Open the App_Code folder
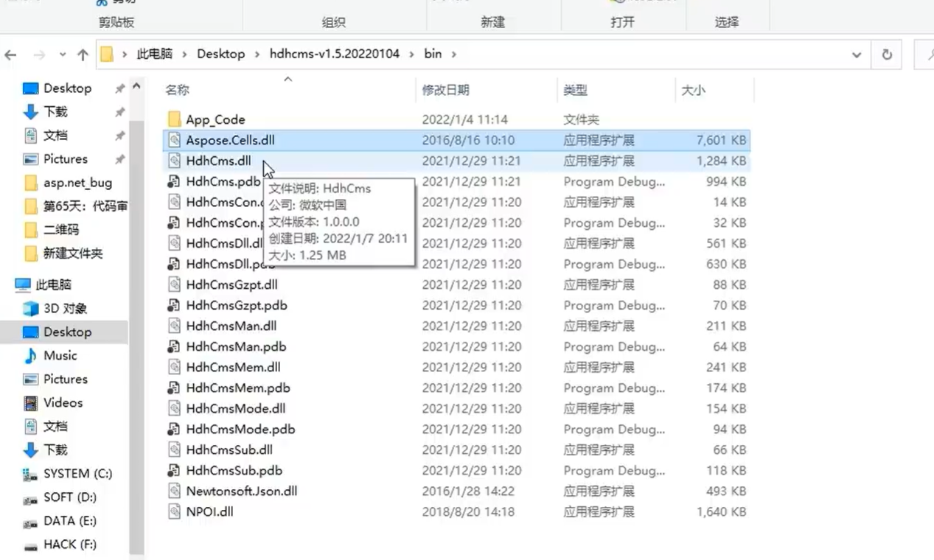This screenshot has width=934, height=560. pos(215,119)
